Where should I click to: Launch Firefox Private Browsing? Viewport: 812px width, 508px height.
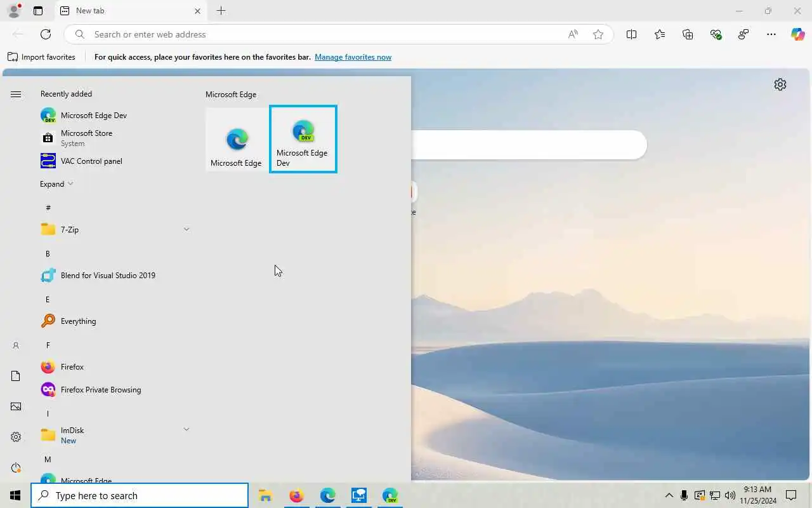(x=114, y=389)
